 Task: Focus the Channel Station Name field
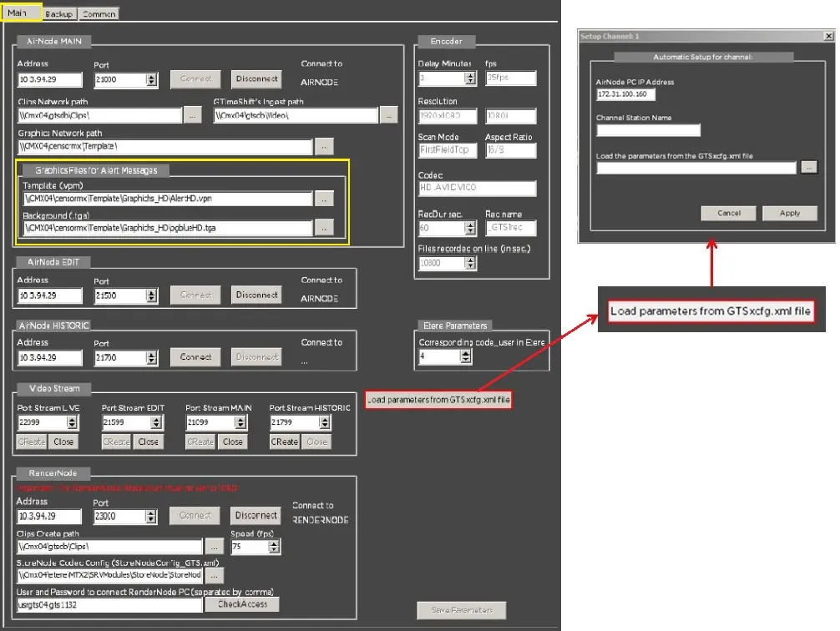tap(648, 130)
